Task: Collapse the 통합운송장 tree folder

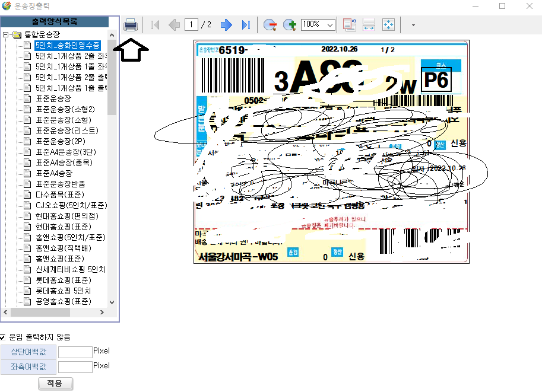Action: click(5, 34)
